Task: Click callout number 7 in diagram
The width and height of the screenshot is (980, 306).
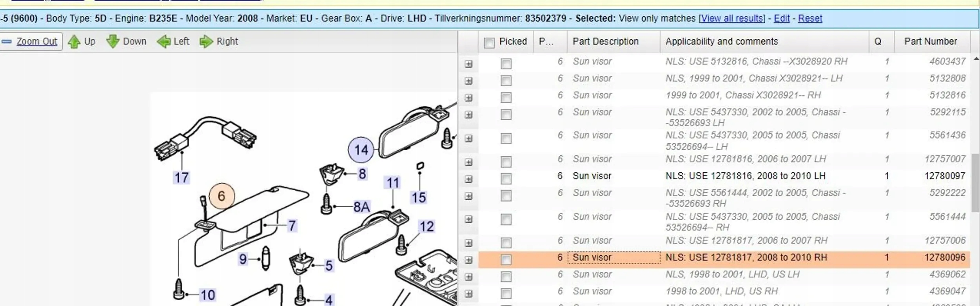Action: [x=292, y=226]
